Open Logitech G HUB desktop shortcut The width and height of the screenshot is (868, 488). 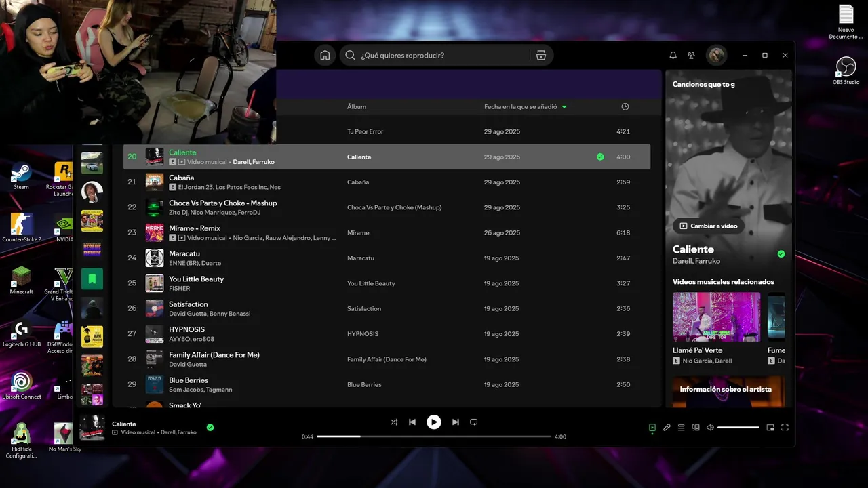click(x=22, y=333)
